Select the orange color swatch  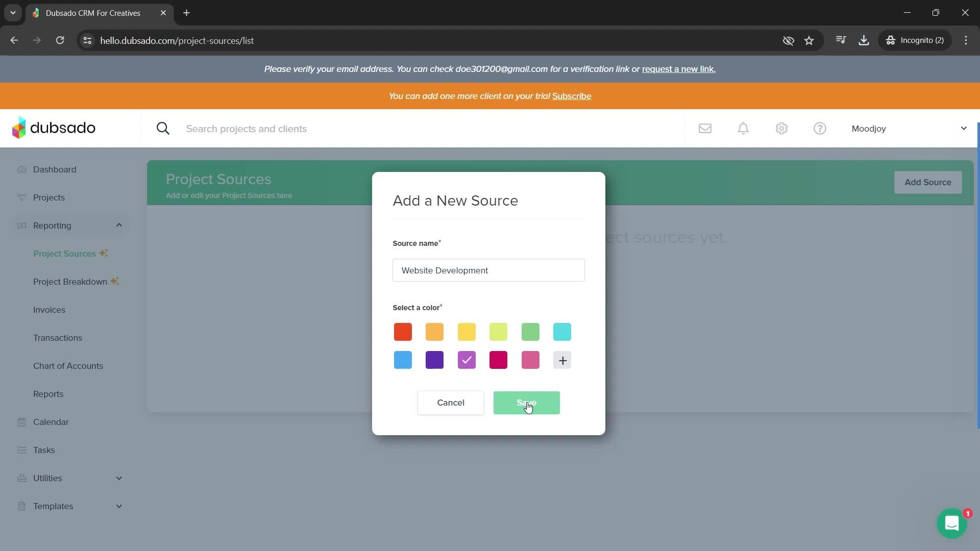[434, 332]
